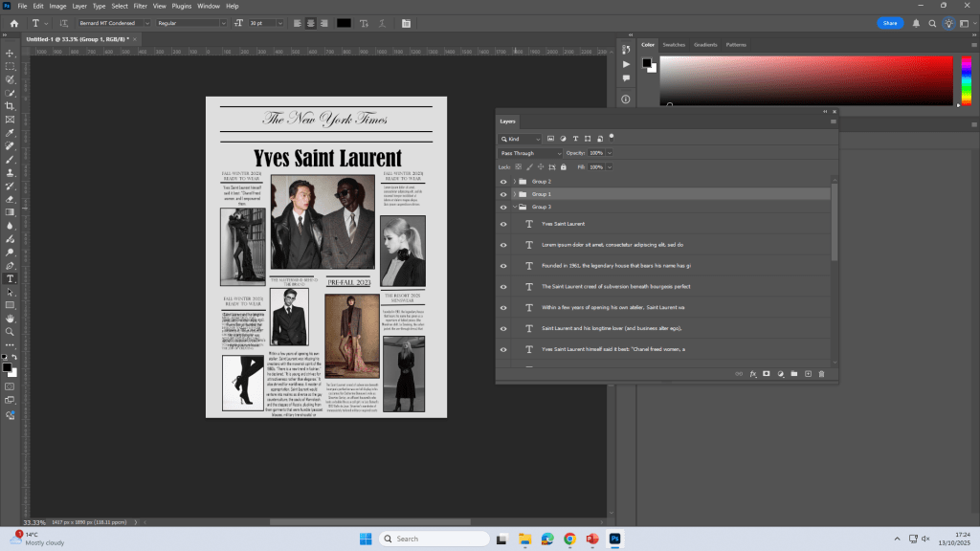Delete layer using trash icon
This screenshot has width=980, height=551.
(x=821, y=373)
